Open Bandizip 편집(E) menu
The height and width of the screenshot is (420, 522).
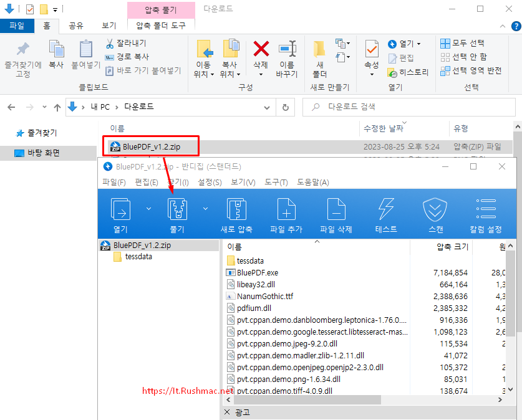[147, 182]
